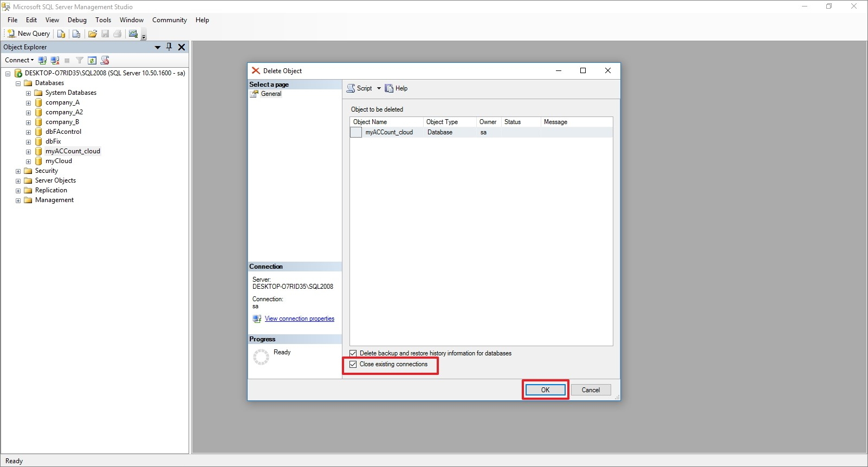
Task: Click the company_B database cylinder icon
Action: tap(38, 122)
